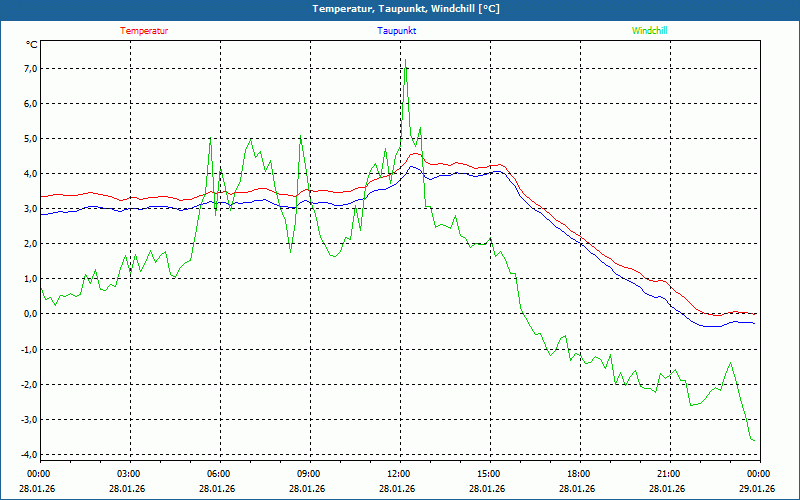The height and width of the screenshot is (500, 800).
Task: Click the 5,0 y-axis value label
Action: pyautogui.click(x=29, y=139)
